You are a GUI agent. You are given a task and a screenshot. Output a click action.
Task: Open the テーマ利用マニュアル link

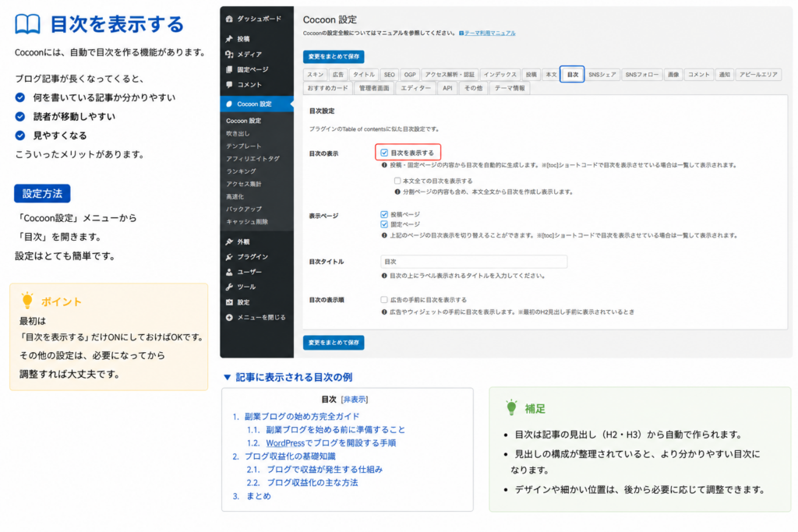pyautogui.click(x=489, y=33)
